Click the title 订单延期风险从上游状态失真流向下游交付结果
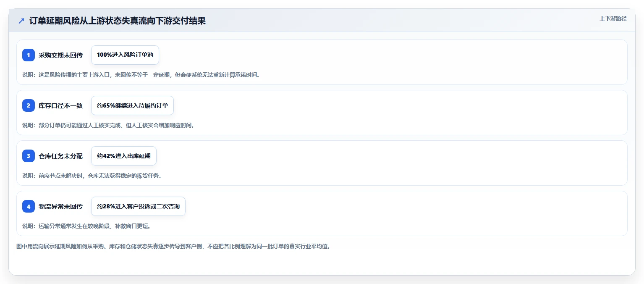Viewport: 644px width, 284px height. pos(118,21)
